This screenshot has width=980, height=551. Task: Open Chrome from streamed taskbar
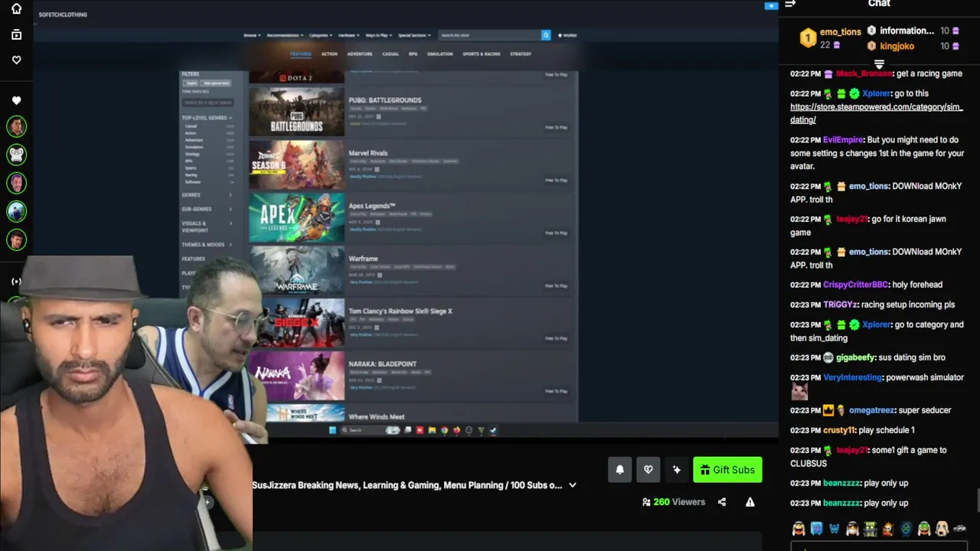[445, 430]
